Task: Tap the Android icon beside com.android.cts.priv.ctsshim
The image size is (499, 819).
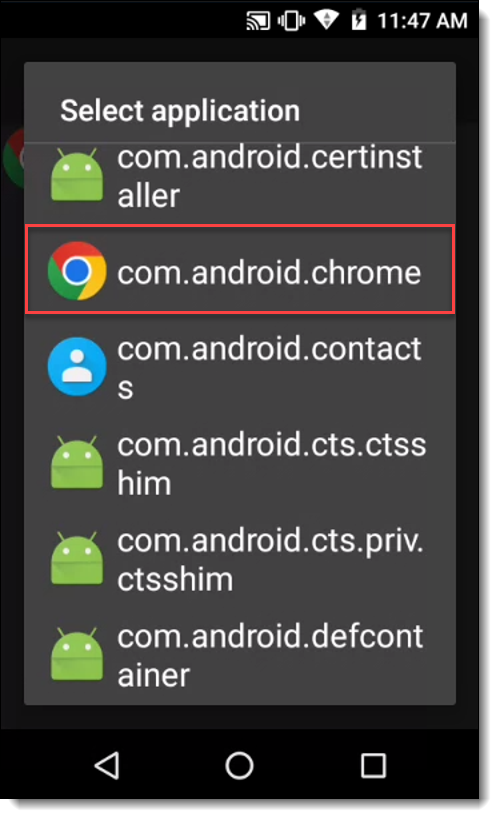Action: coord(77,559)
